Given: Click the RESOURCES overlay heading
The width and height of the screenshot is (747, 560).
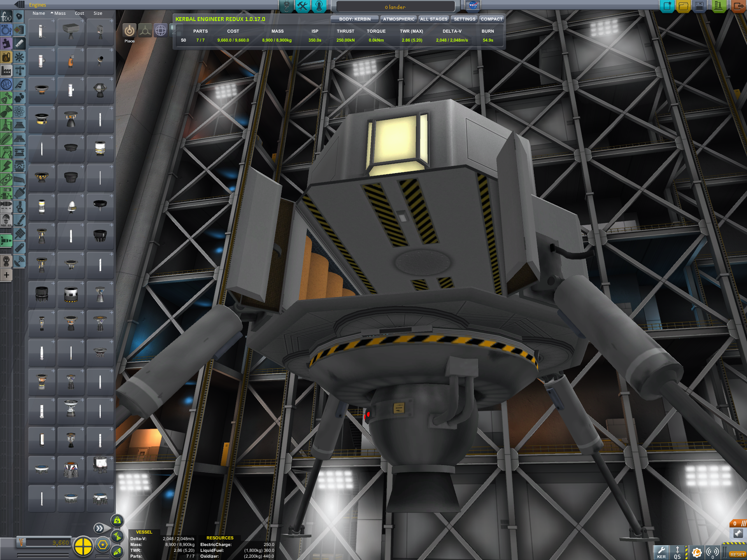Looking at the screenshot, I should point(220,538).
